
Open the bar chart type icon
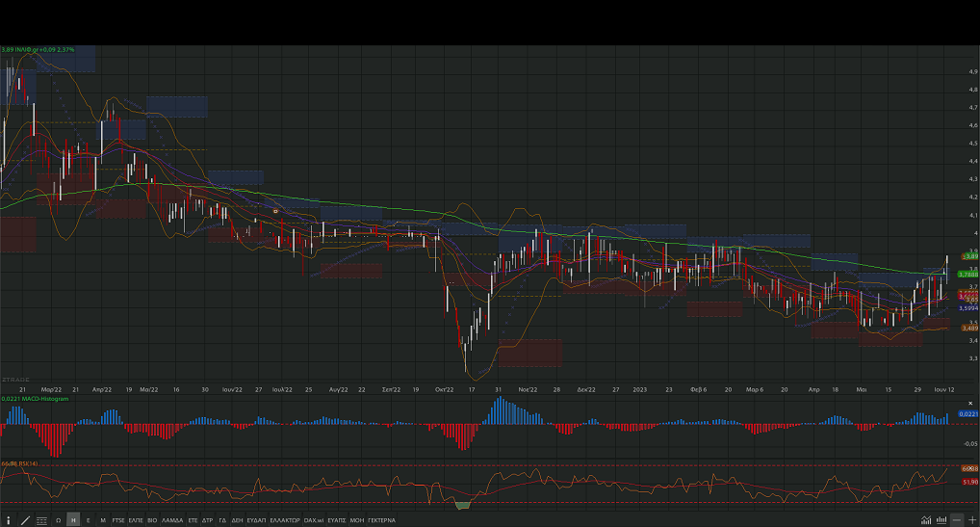[x=941, y=520]
